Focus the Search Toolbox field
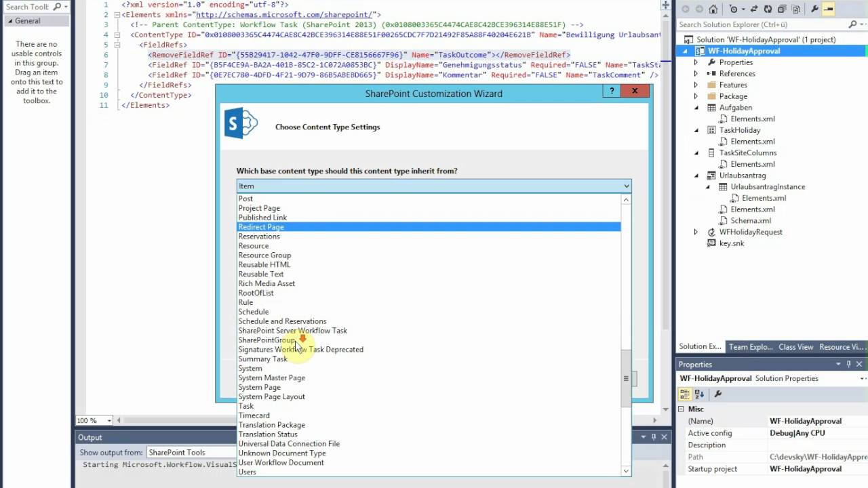The width and height of the screenshot is (868, 488). click(x=27, y=7)
